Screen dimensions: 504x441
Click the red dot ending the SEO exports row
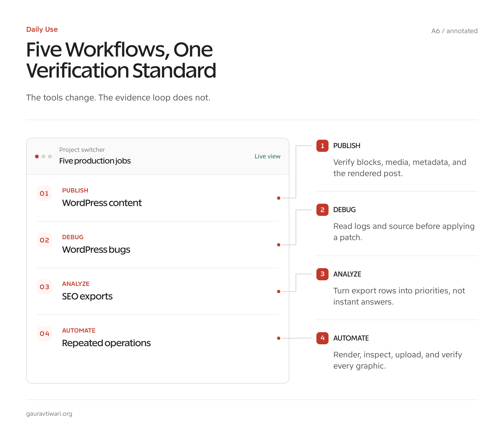pyautogui.click(x=279, y=292)
